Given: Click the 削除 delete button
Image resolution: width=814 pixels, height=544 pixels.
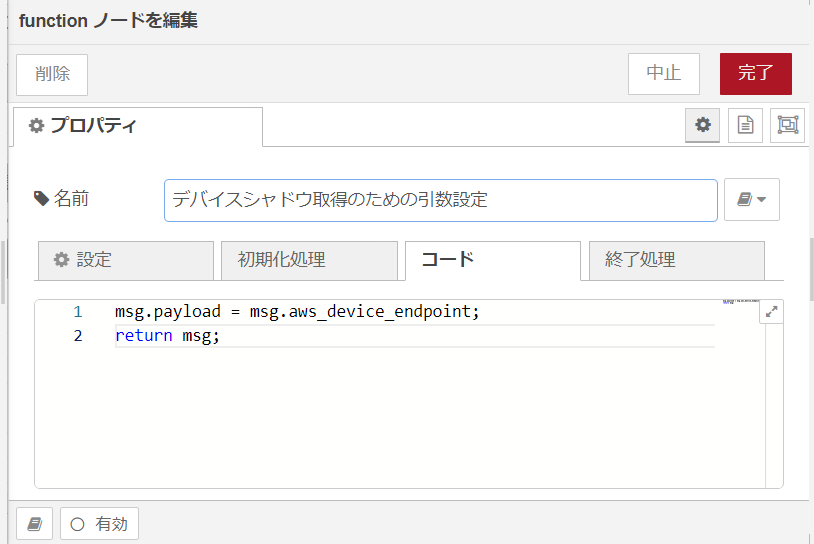Looking at the screenshot, I should [x=52, y=75].
